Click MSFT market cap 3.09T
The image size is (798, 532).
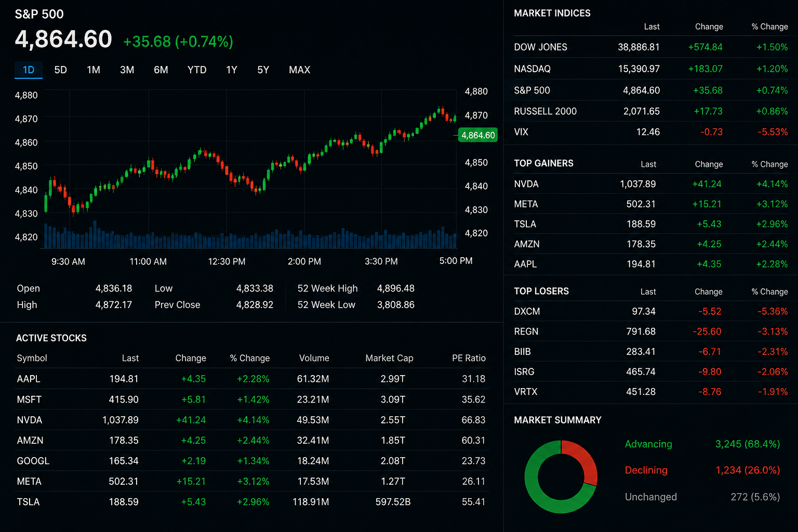[x=393, y=400]
